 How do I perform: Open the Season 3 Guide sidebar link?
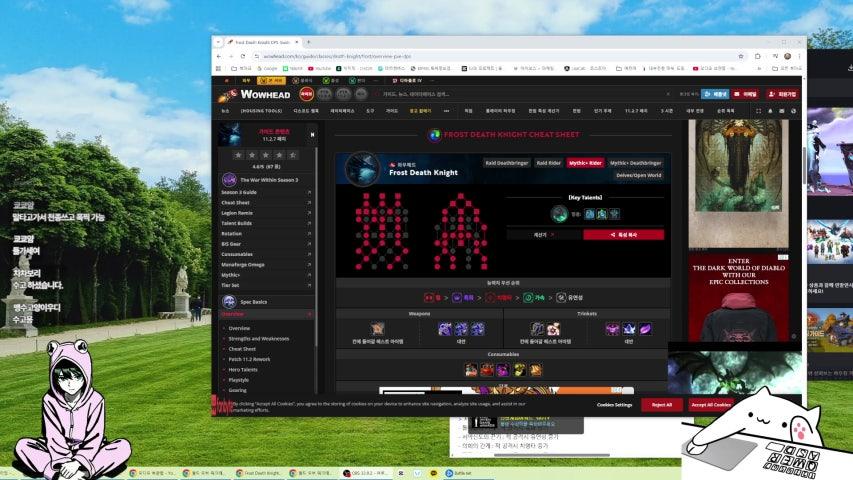pyautogui.click(x=265, y=193)
